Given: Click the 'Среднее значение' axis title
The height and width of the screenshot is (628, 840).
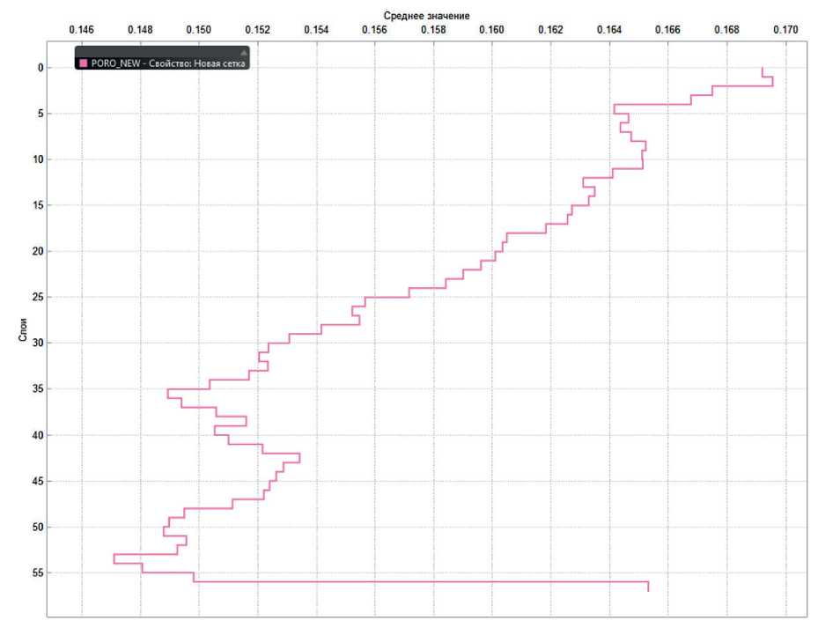Looking at the screenshot, I should pyautogui.click(x=426, y=16).
